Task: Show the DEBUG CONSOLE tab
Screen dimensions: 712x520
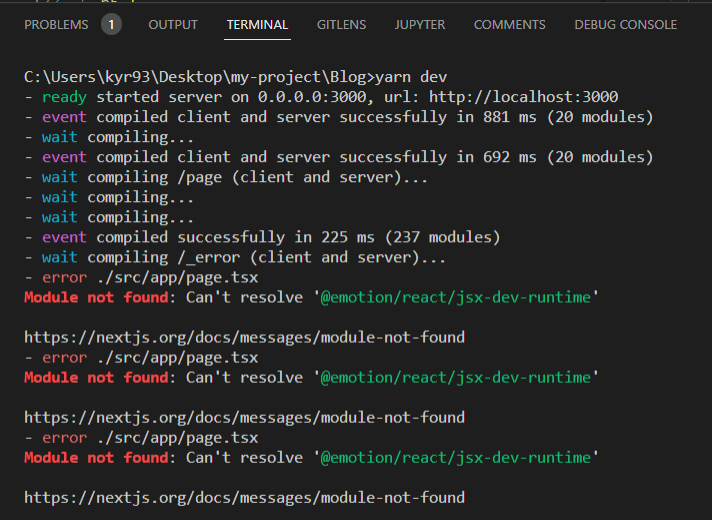Action: [x=626, y=25]
